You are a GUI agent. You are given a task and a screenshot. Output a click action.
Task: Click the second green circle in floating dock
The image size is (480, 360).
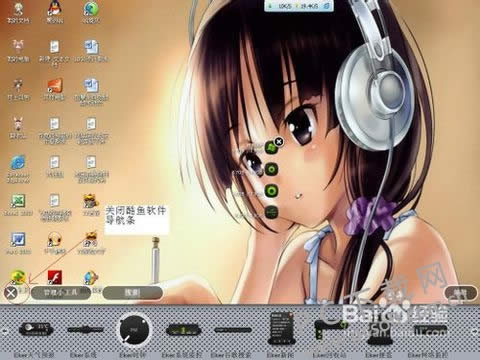(271, 169)
